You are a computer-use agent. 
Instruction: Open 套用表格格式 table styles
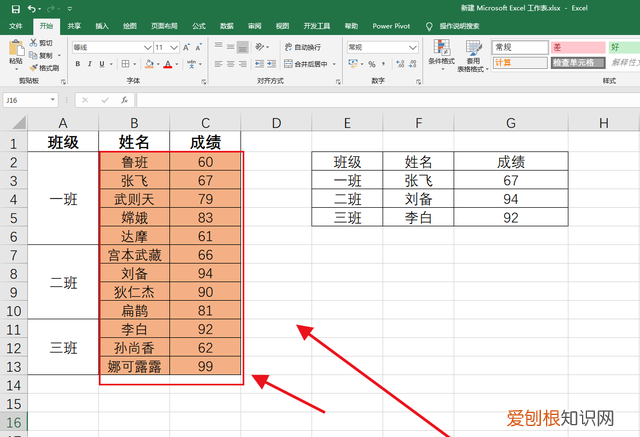(x=473, y=56)
